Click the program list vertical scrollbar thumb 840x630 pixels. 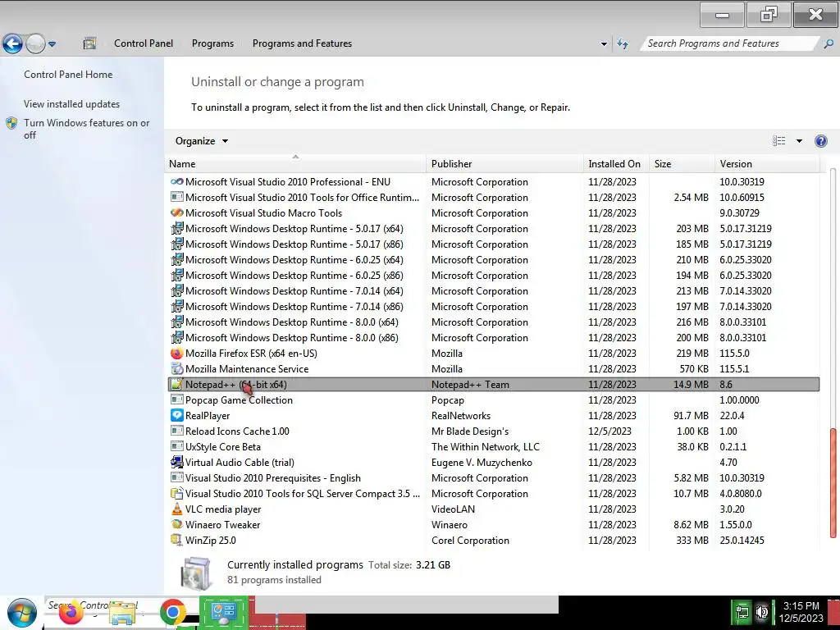[x=833, y=482]
